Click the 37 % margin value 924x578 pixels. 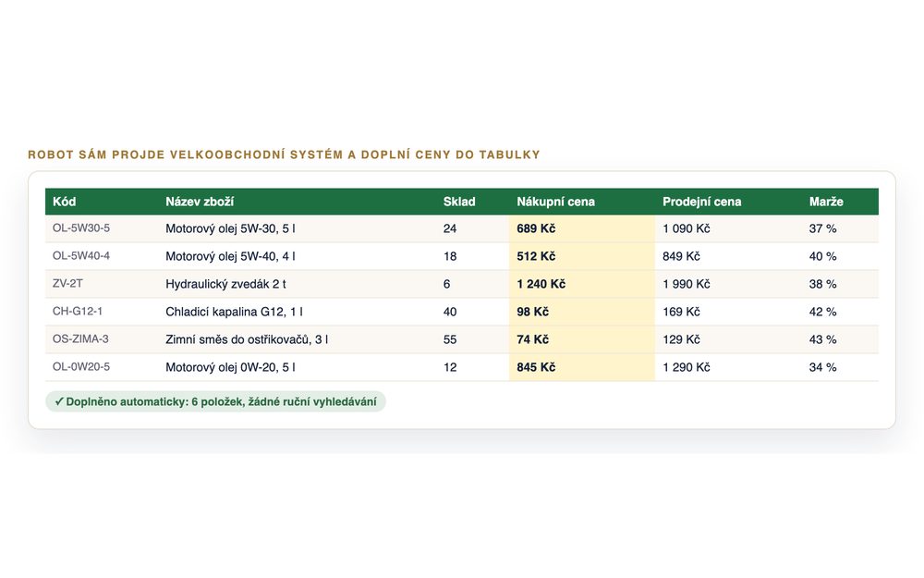click(x=822, y=228)
